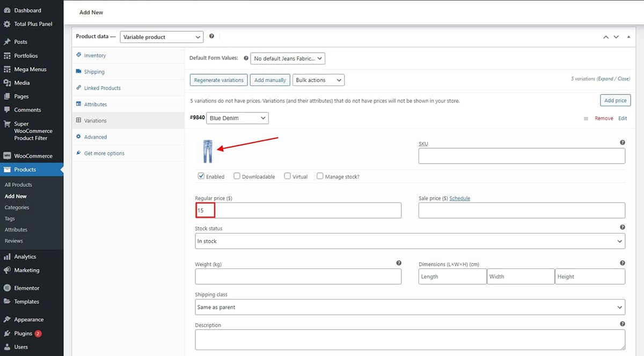Uncheck the Enabled checkbox
Image resolution: width=644 pixels, height=356 pixels.
coord(201,176)
